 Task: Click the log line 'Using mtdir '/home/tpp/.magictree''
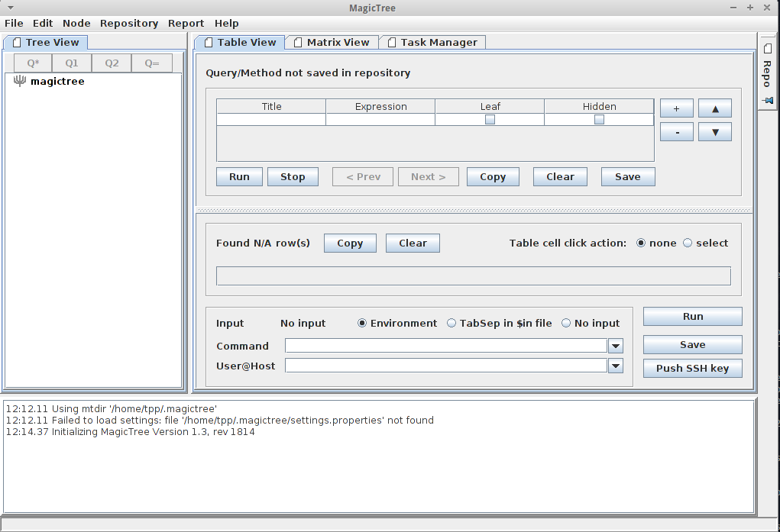(112, 408)
